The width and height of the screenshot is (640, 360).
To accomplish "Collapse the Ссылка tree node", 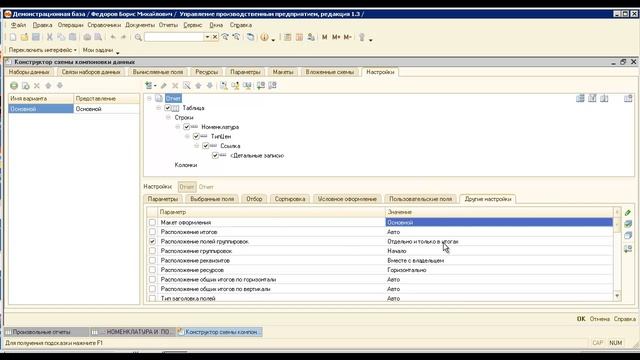I will [x=196, y=146].
